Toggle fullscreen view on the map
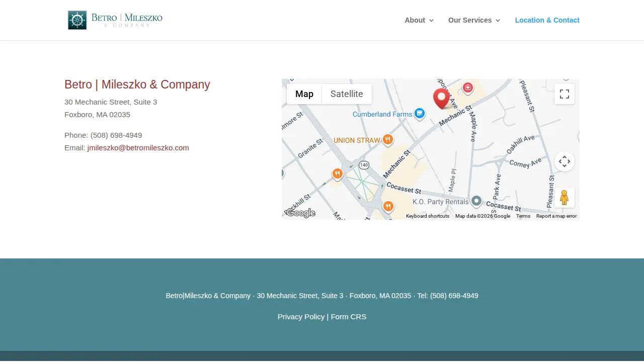Screen dimensions: 644x362 [x=565, y=94]
